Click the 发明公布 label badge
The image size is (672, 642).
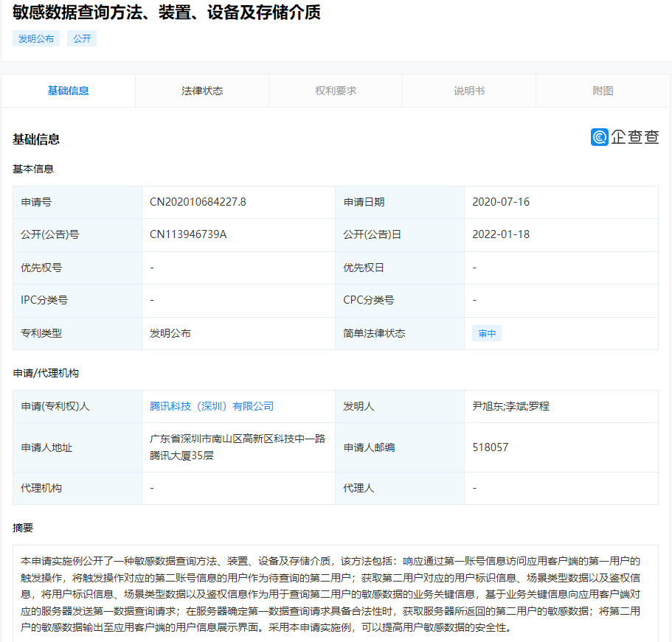click(x=34, y=38)
